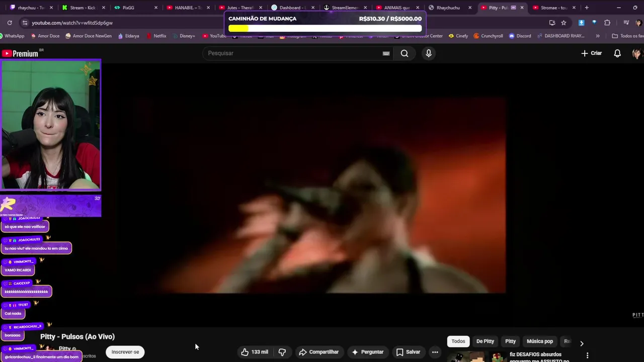
Task: Open a new browser tab with the plus
Action: pos(587,8)
